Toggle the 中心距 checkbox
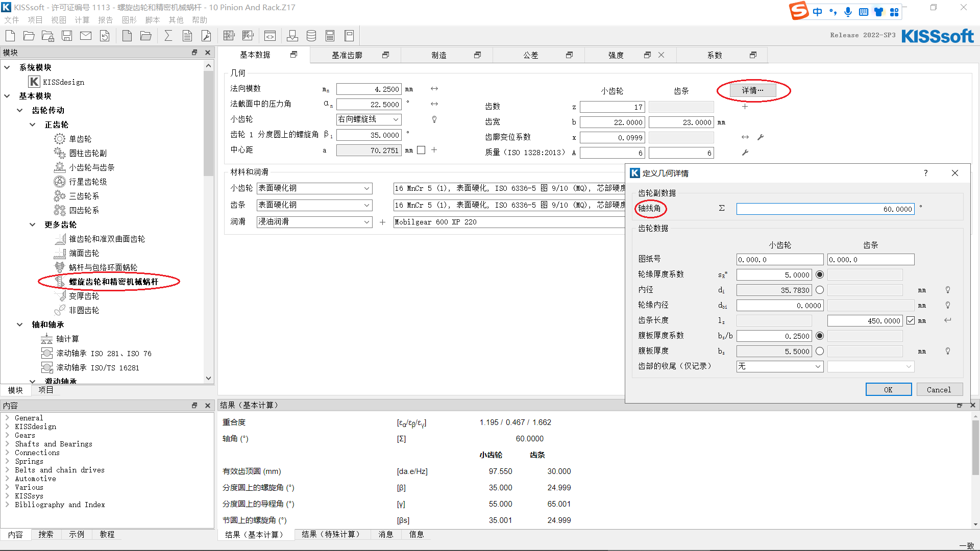 [421, 150]
